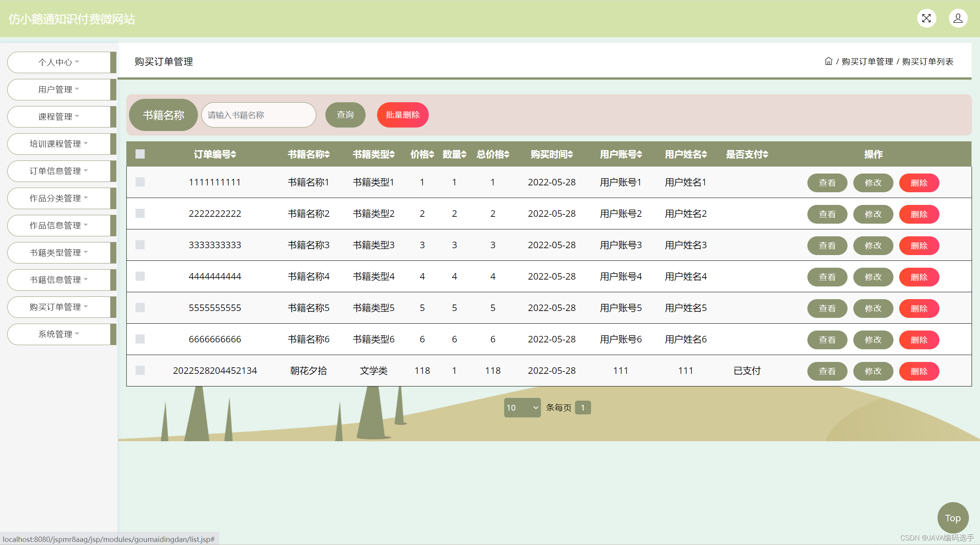This screenshot has height=545, width=980.
Task: Select checkbox for order 3333333333
Action: (x=140, y=245)
